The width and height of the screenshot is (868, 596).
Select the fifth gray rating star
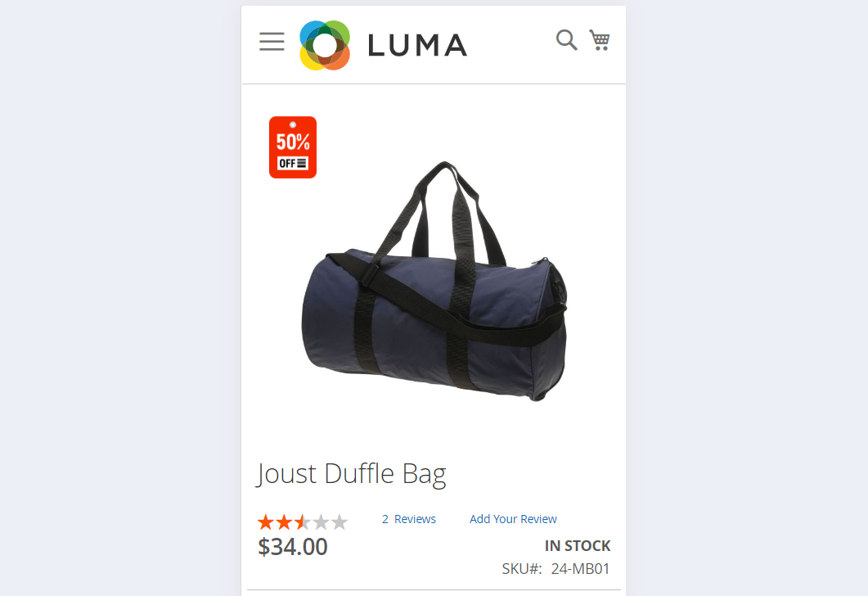point(340,522)
